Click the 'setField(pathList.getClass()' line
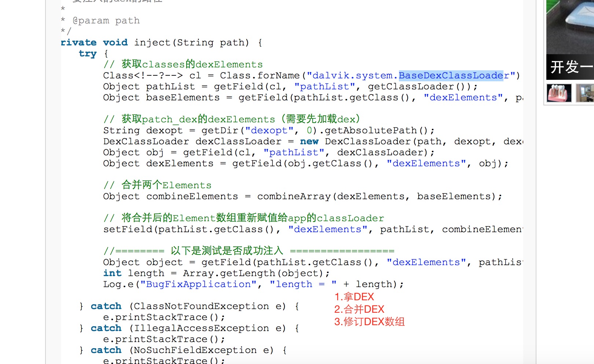Screen dimensions: 594x364 [313, 229]
